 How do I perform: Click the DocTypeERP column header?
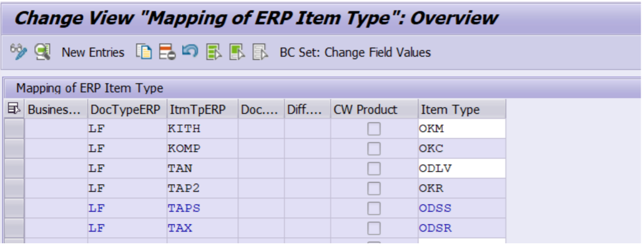tap(126, 109)
